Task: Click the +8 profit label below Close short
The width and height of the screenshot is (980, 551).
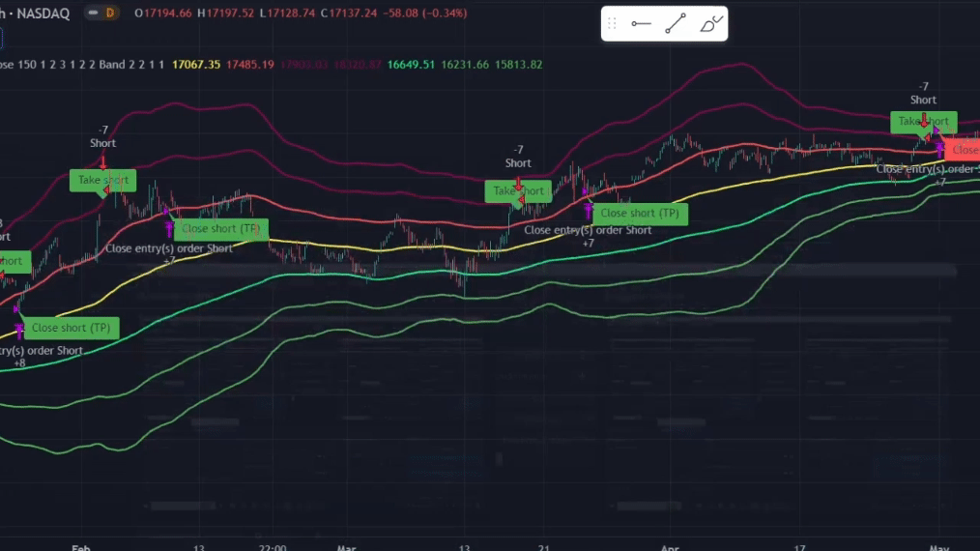Action: click(19, 363)
